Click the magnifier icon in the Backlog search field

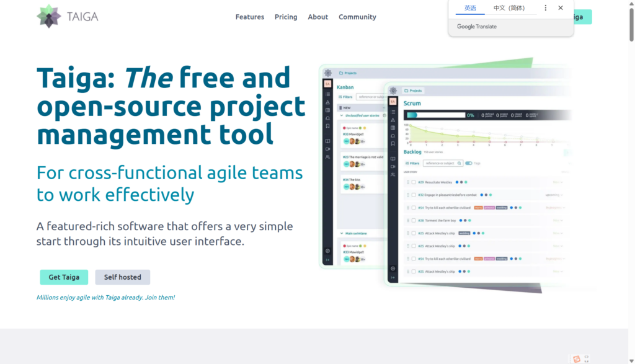click(x=460, y=163)
